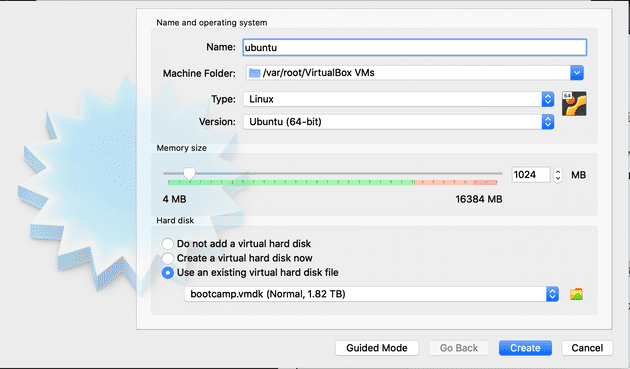Open the Version dropdown showing Ubuntu (64-bit)

(399, 122)
